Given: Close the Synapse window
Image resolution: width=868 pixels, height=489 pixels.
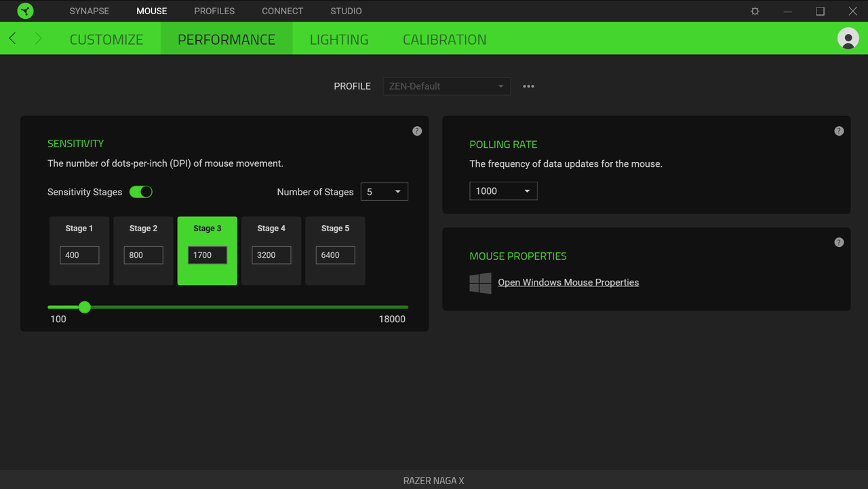Looking at the screenshot, I should (853, 12).
